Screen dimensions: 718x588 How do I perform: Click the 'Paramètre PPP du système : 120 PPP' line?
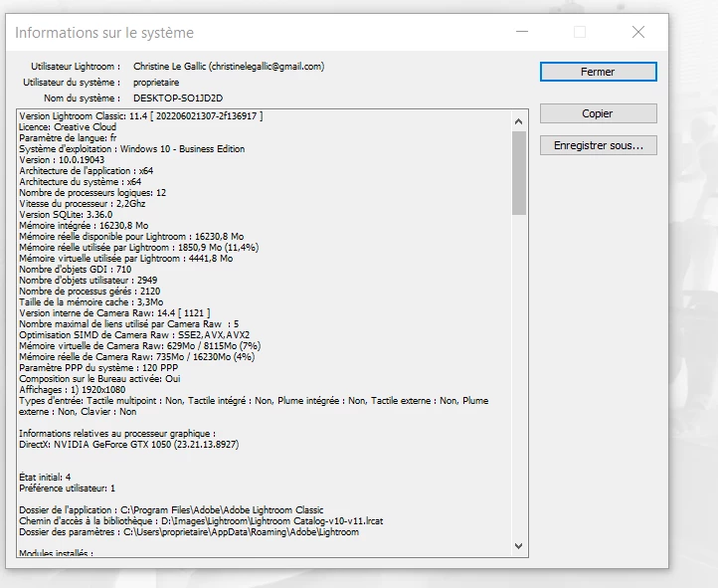pos(98,368)
